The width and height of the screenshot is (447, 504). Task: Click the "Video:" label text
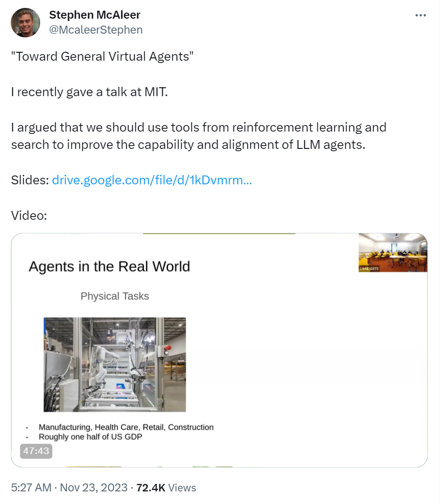coord(29,215)
